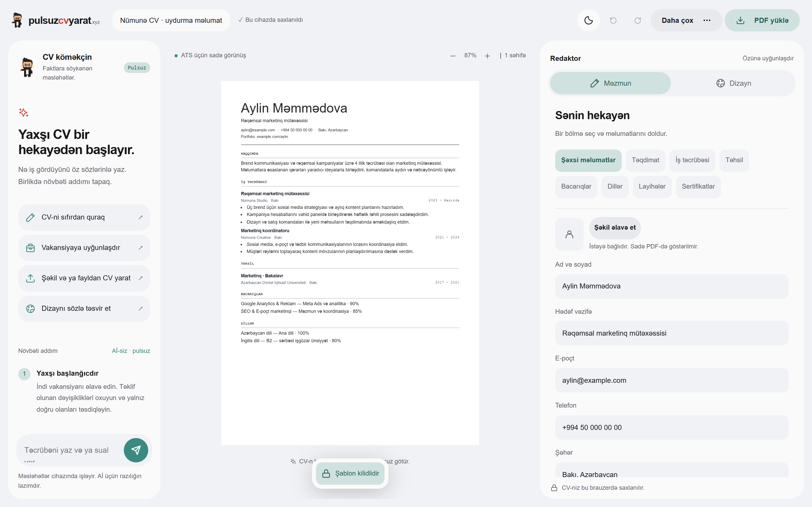This screenshot has height=507, width=812.
Task: Open Dizaynı sözlə təsvir et option
Action: 84,309
